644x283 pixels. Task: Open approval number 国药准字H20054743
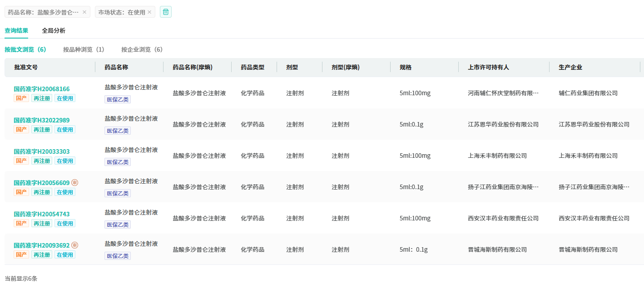42,214
